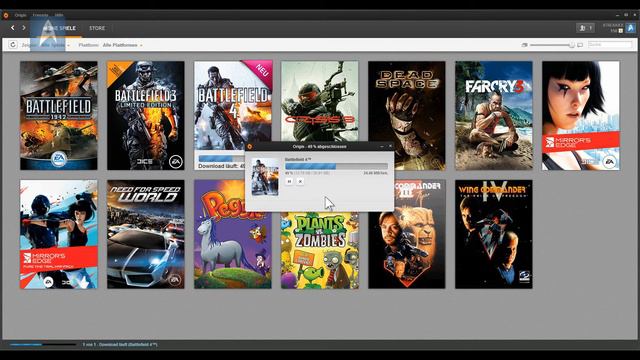This screenshot has height=360, width=640.
Task: Close the download progress dialog
Action: 390,146
